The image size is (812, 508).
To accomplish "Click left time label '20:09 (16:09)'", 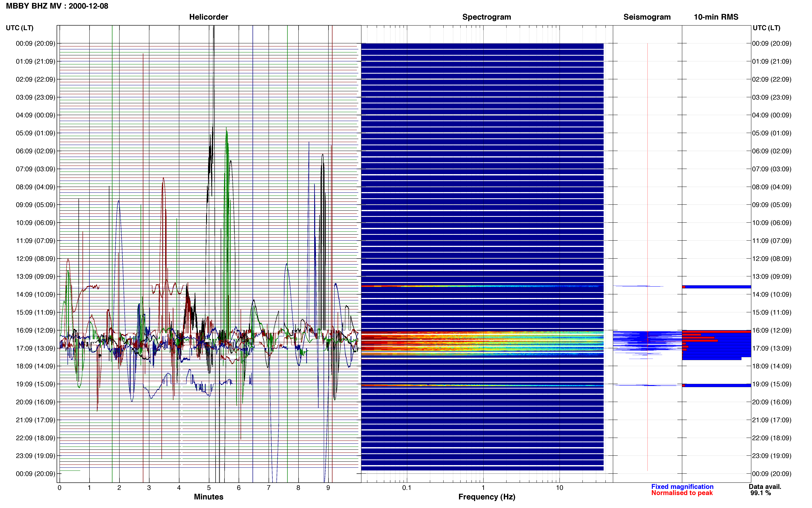I will pos(36,402).
